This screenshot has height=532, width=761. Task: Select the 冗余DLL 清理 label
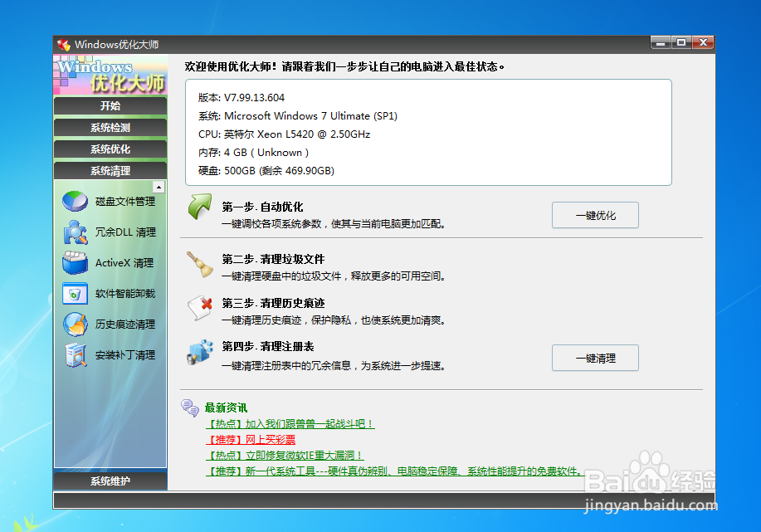coord(125,232)
